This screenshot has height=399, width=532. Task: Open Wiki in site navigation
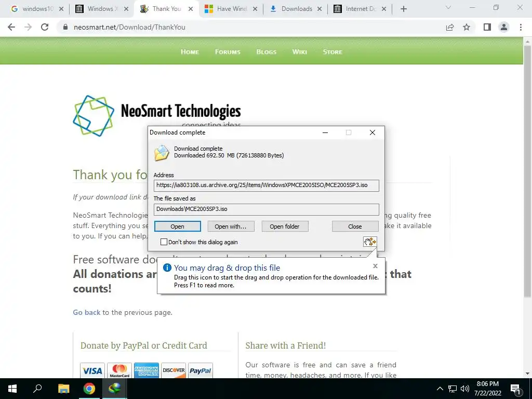pos(300,52)
